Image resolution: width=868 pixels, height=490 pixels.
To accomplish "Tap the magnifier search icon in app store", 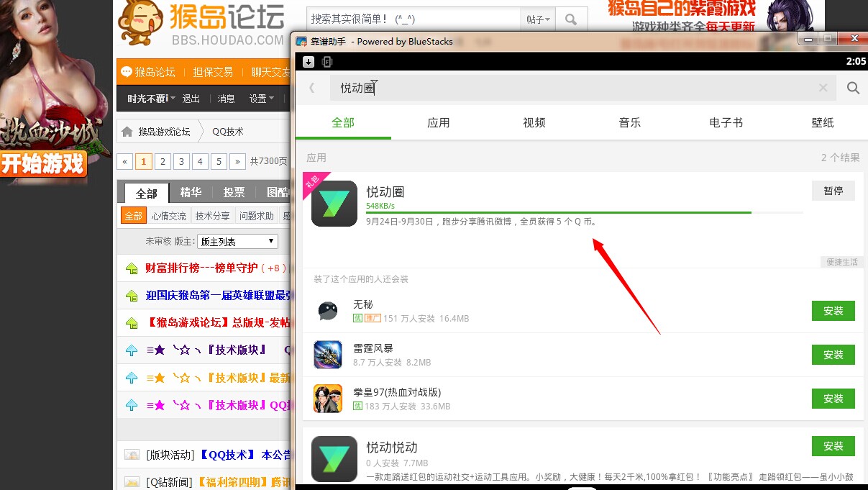I will (x=853, y=88).
